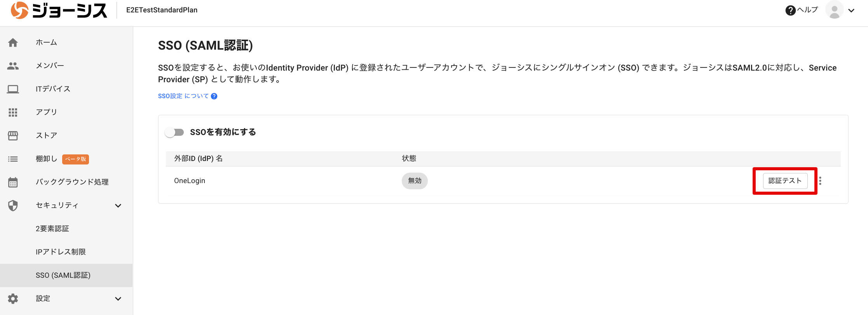
Task: Click the security shield icon
Action: [13, 206]
